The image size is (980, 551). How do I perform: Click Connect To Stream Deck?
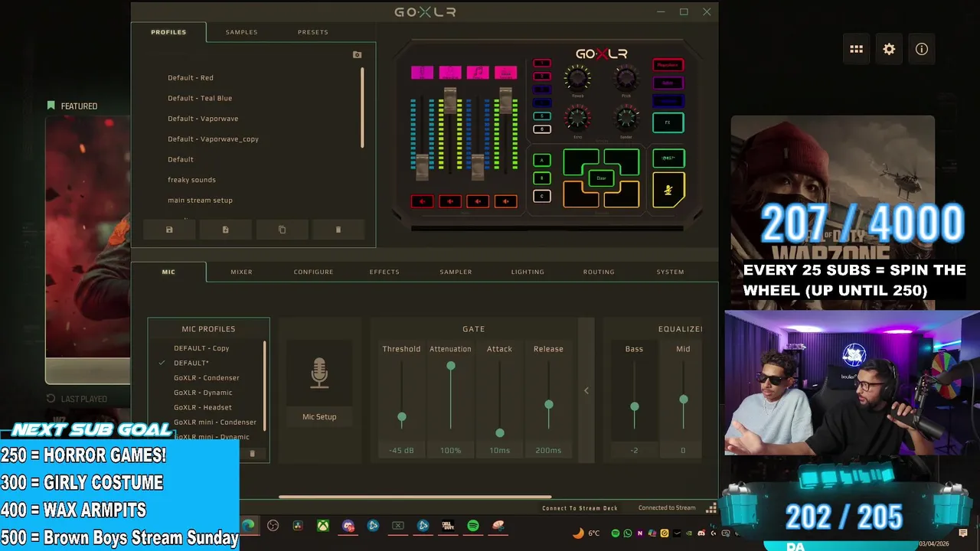point(580,508)
